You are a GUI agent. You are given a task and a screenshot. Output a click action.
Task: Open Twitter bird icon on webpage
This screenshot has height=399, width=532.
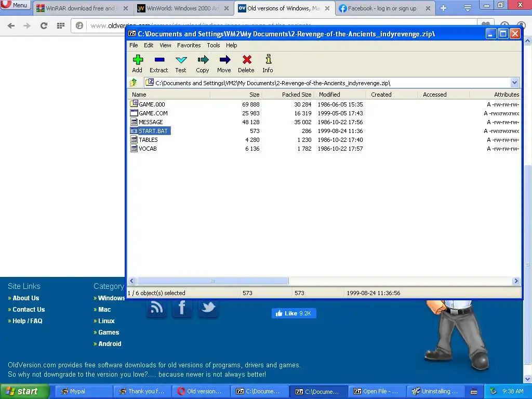[208, 308]
